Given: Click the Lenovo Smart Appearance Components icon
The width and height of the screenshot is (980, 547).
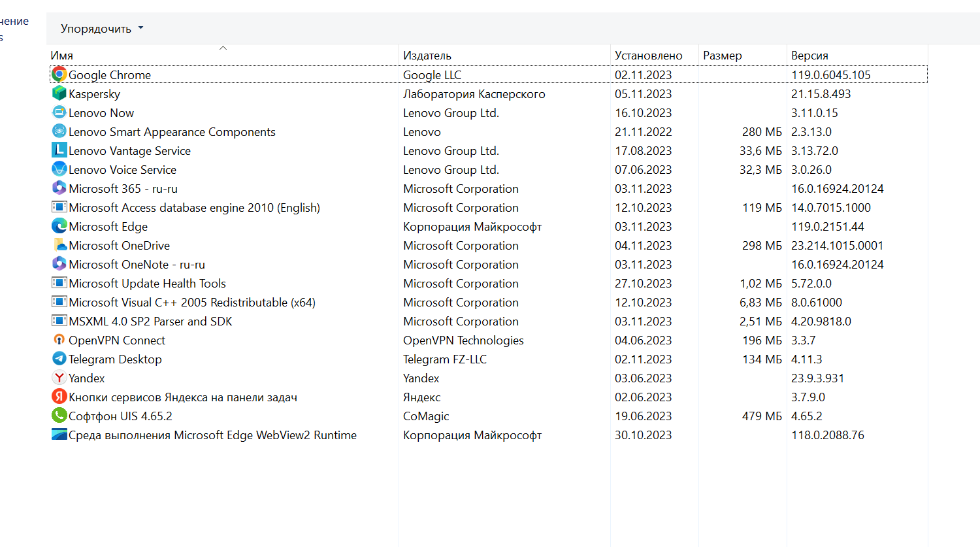Looking at the screenshot, I should point(59,131).
